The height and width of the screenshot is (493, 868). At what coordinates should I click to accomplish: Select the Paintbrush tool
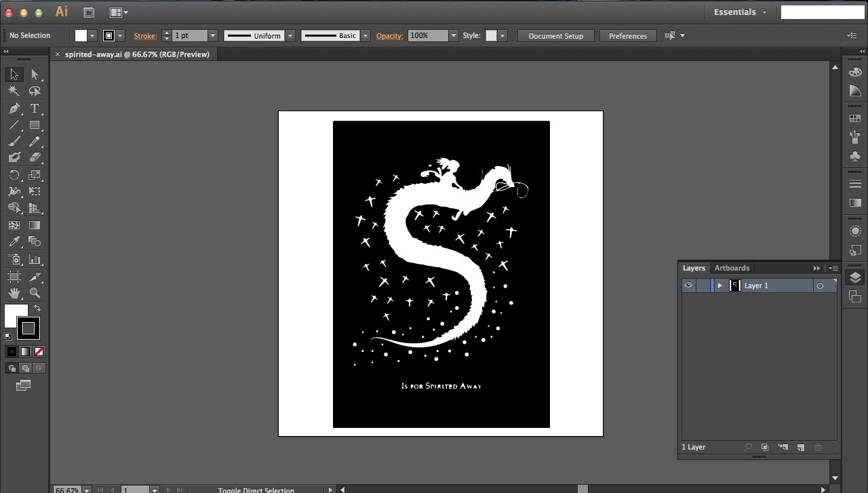click(x=14, y=142)
